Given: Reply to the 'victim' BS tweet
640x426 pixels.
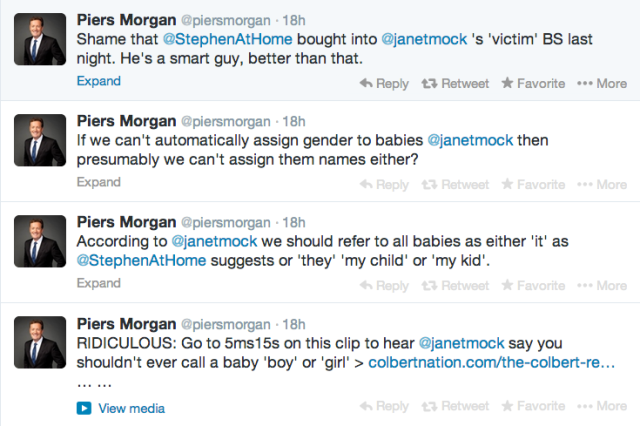Looking at the screenshot, I should point(384,84).
